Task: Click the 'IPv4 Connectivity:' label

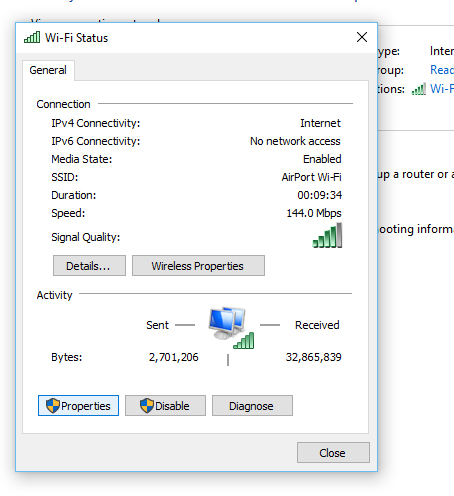Action: pyautogui.click(x=96, y=123)
